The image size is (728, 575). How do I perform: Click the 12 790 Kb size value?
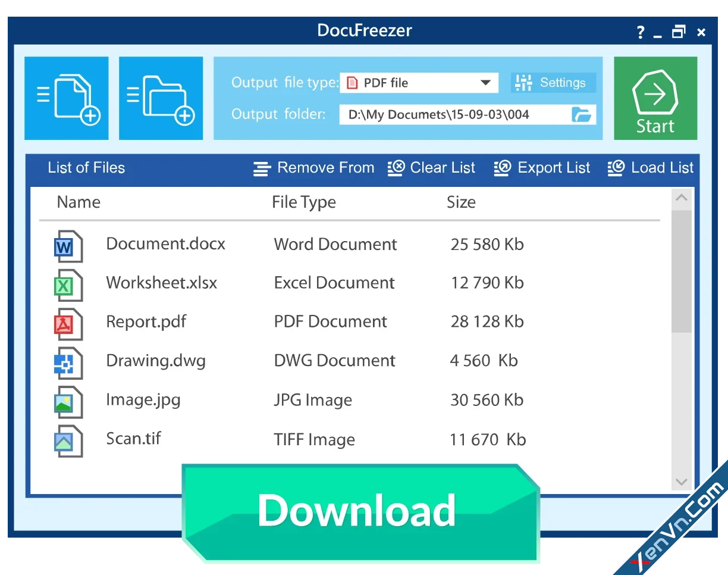coord(487,283)
